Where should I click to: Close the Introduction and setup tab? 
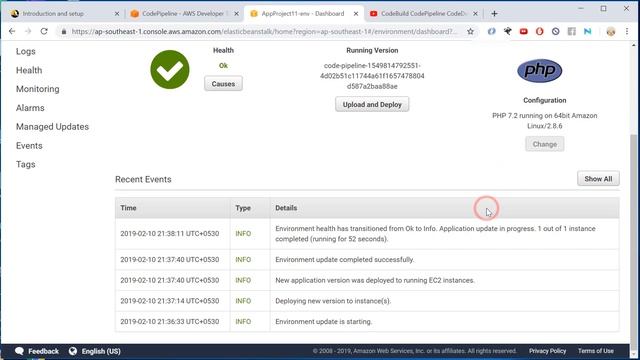tap(117, 13)
